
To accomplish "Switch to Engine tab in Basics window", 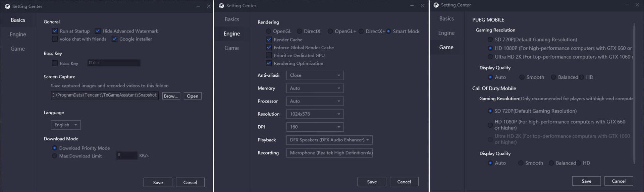I will (18, 34).
